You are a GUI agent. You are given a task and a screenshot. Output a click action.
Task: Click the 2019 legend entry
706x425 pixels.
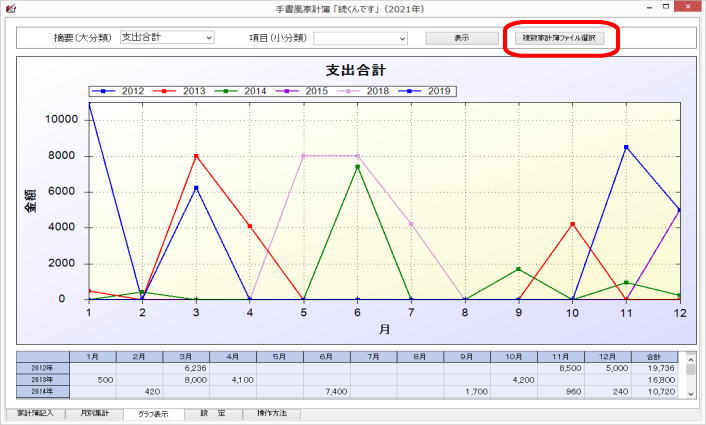pos(430,91)
